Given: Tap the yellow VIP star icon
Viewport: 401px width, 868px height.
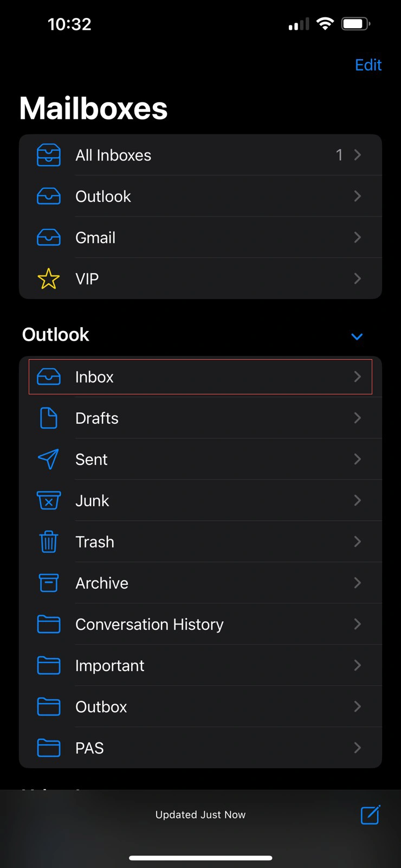Looking at the screenshot, I should [49, 279].
